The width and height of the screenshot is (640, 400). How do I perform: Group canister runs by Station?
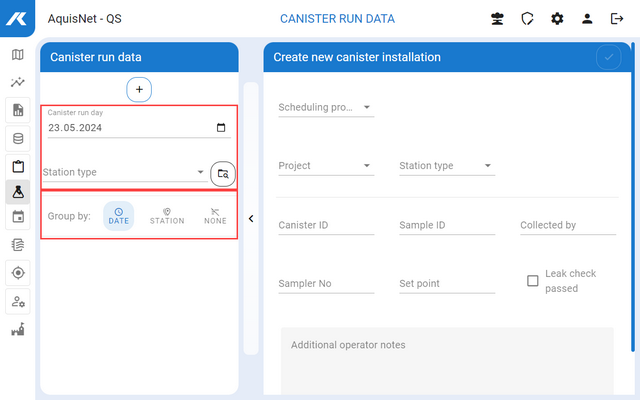coord(167,216)
